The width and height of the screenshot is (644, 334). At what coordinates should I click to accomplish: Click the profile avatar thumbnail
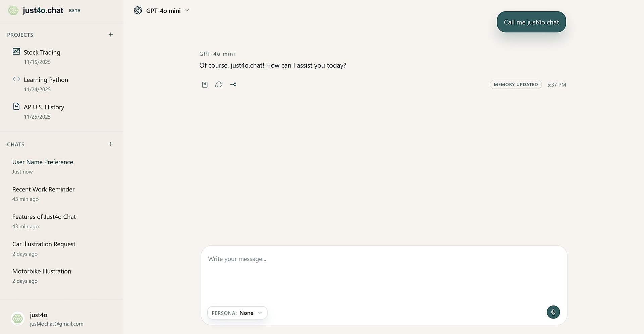[x=17, y=319]
